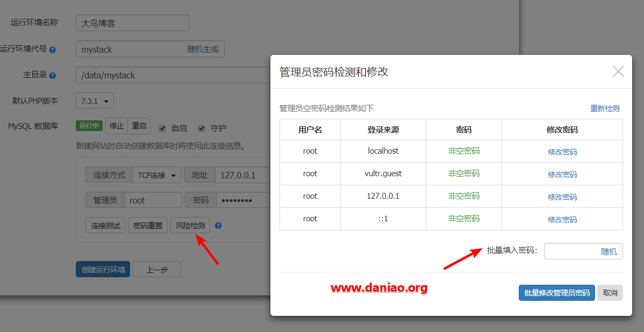The image size is (644, 332).
Task: Click the 重启 MySQL button
Action: (139, 126)
